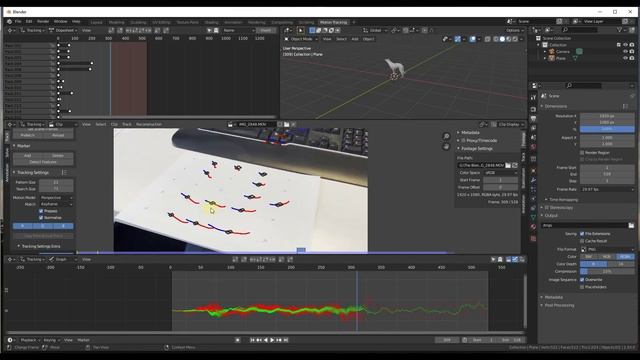Click the zoom magnifier icon in clip editor
The height and width of the screenshot is (360, 640).
(446, 136)
